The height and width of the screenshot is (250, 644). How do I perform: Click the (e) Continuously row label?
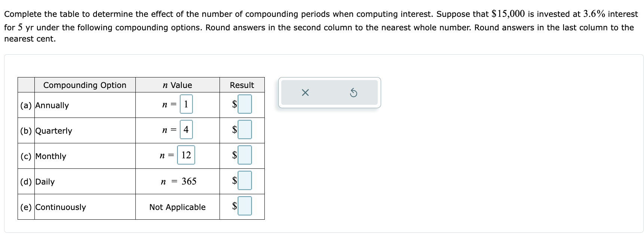pyautogui.click(x=61, y=207)
